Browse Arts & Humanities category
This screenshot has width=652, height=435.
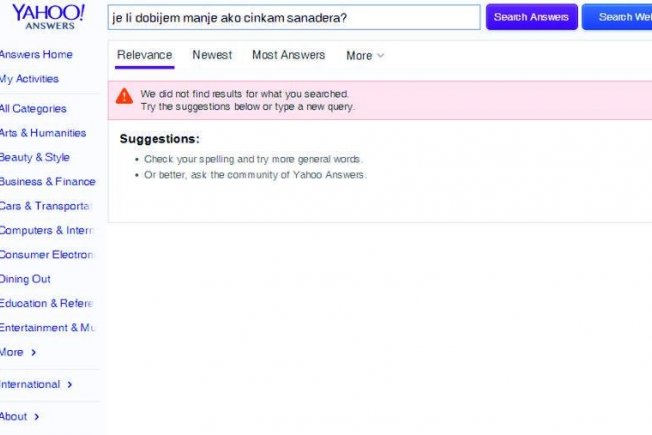click(x=43, y=133)
